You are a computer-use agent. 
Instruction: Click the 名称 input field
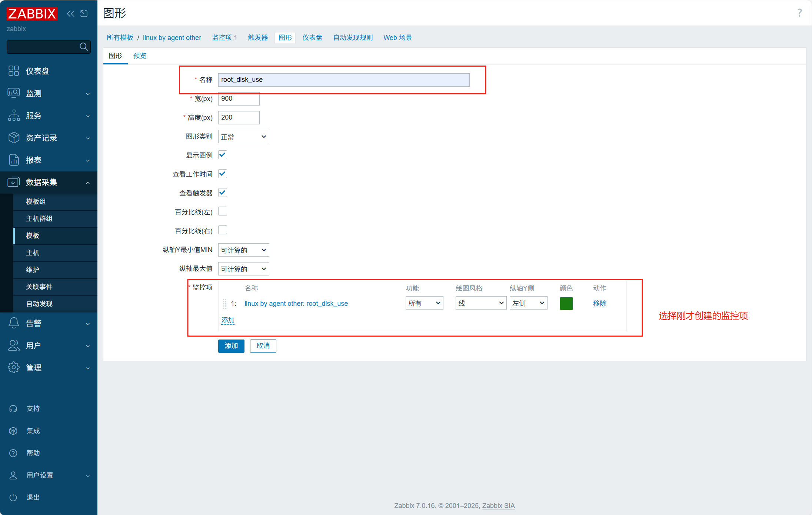(x=343, y=80)
